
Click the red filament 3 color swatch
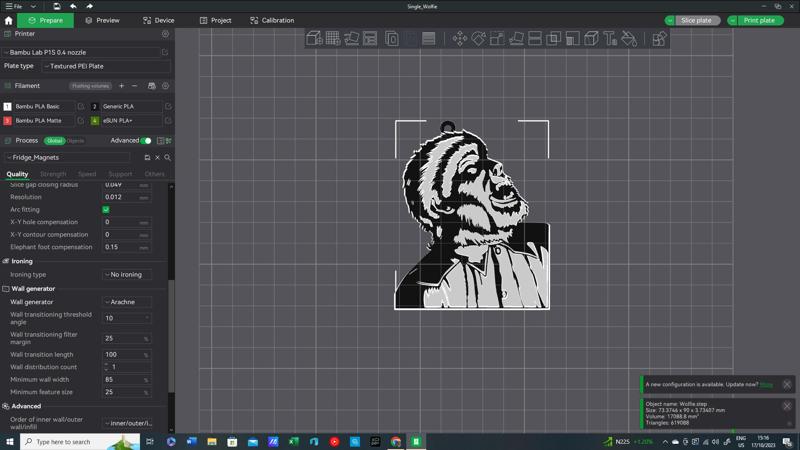pyautogui.click(x=7, y=120)
